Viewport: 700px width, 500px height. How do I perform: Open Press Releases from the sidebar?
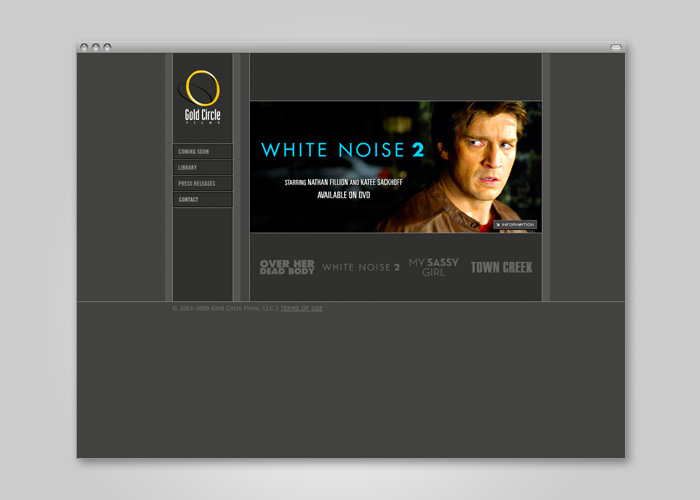click(202, 183)
